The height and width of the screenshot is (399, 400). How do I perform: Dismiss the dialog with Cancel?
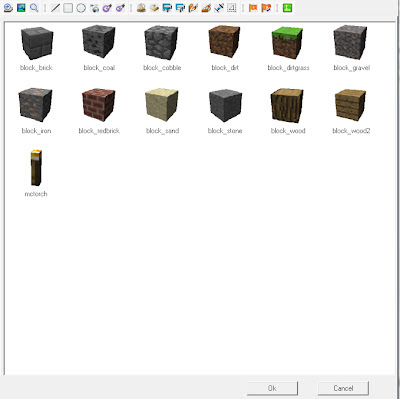click(343, 388)
